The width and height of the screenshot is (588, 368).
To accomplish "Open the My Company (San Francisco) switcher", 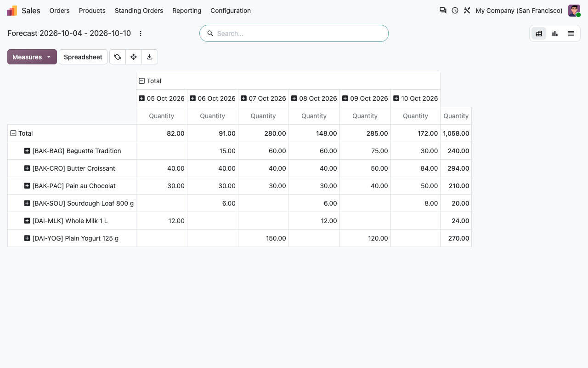I will click(x=519, y=11).
